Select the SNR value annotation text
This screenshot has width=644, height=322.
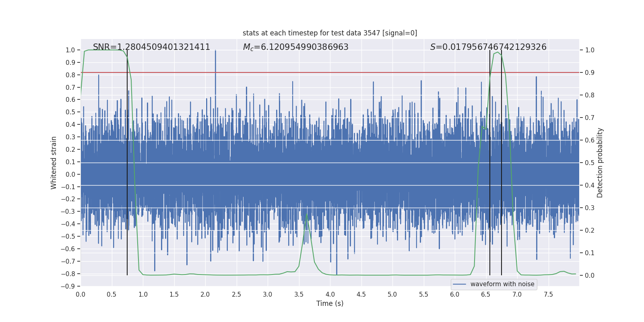[151, 47]
